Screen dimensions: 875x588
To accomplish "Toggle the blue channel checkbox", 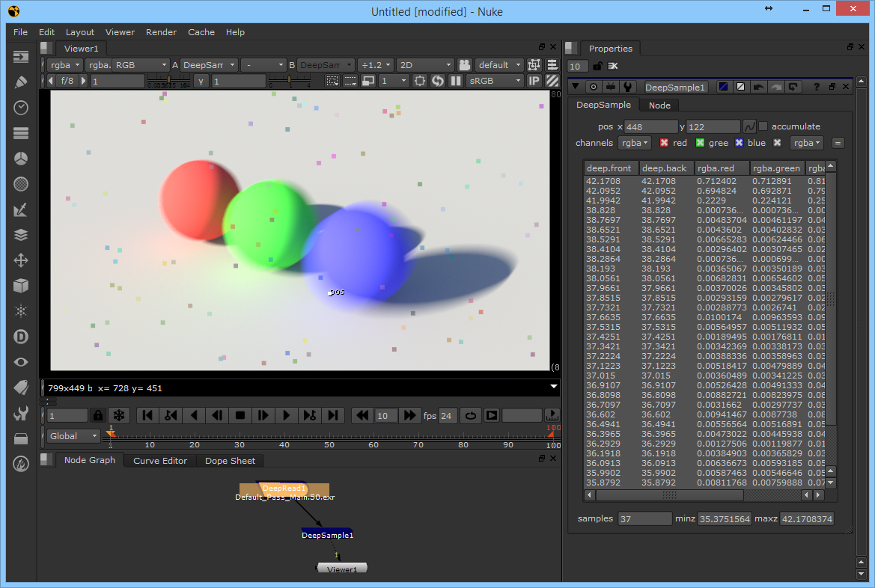I will (739, 143).
